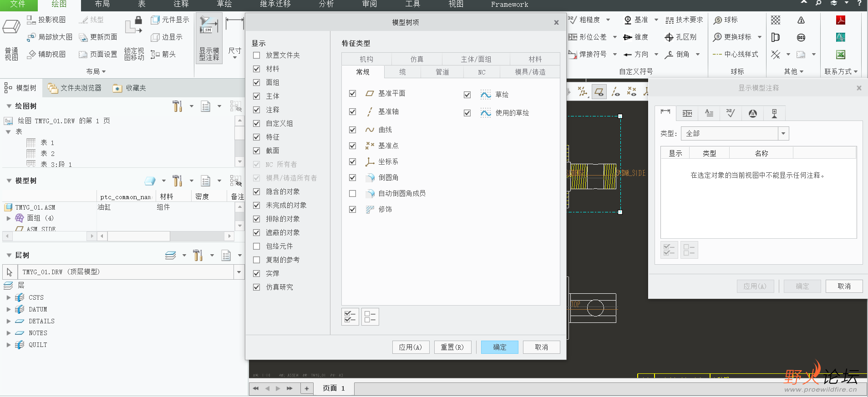The width and height of the screenshot is (868, 397).
Task: Switch to the 注释 ribbon tab
Action: tap(181, 4)
